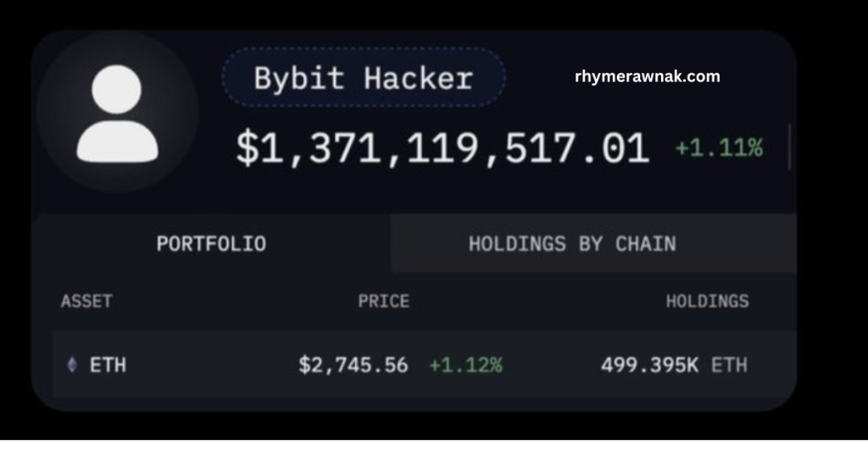Viewport: 868px width, 456px height.
Task: Click the $2,745.56 ETH price
Action: coord(353,364)
